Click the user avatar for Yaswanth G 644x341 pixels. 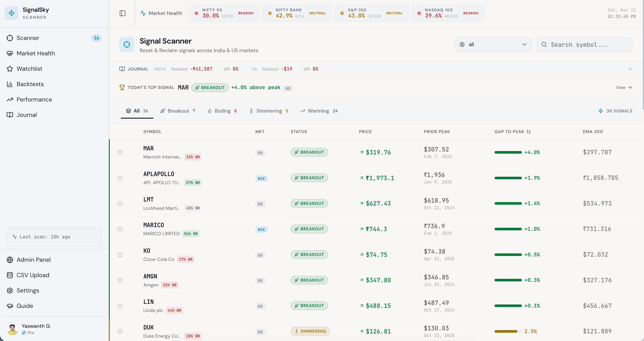coord(12,329)
